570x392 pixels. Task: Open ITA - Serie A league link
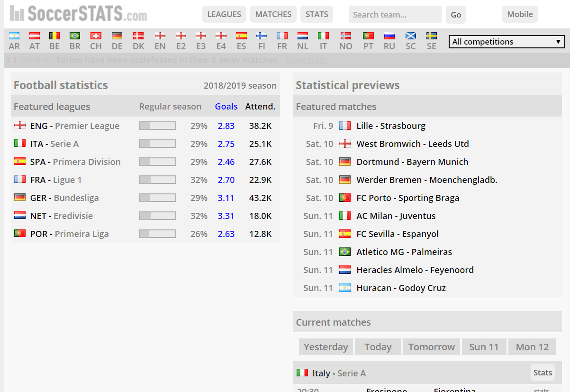click(x=54, y=144)
